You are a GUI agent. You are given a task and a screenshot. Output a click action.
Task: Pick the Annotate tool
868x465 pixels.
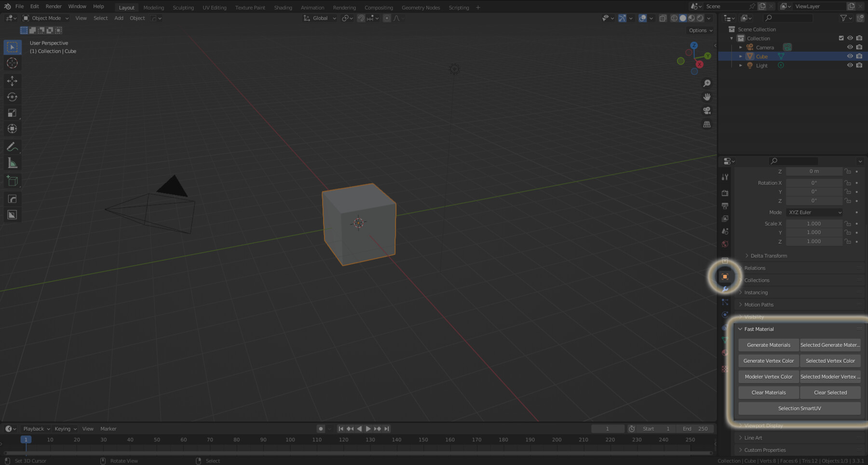[12, 147]
